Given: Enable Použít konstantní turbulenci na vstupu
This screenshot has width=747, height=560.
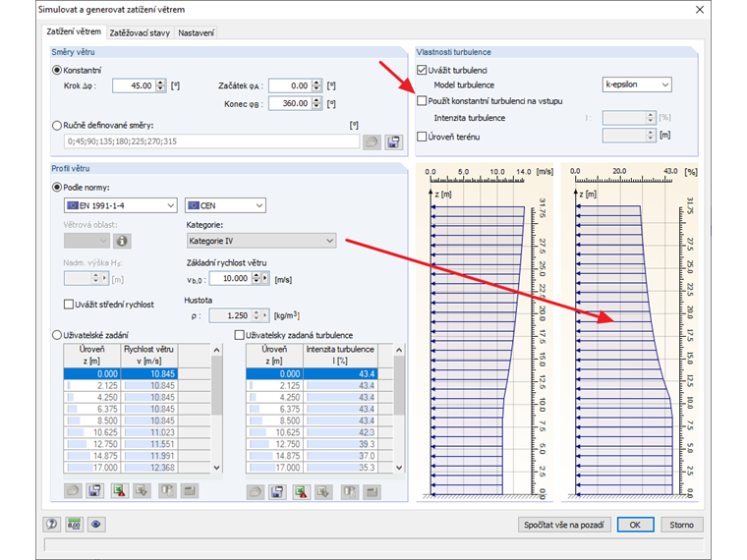Looking at the screenshot, I should coord(422,101).
